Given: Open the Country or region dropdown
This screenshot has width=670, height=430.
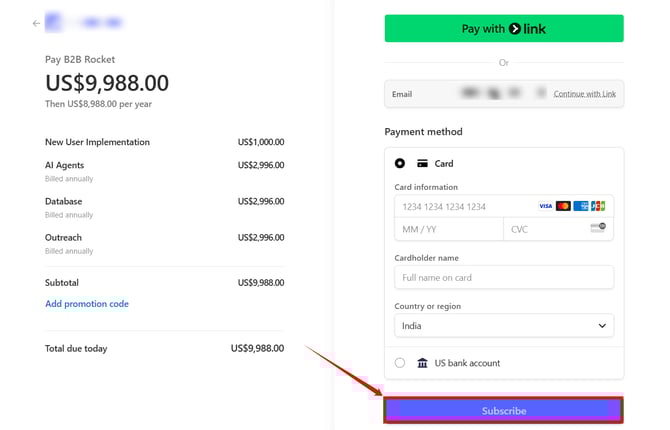Looking at the screenshot, I should tap(503, 326).
